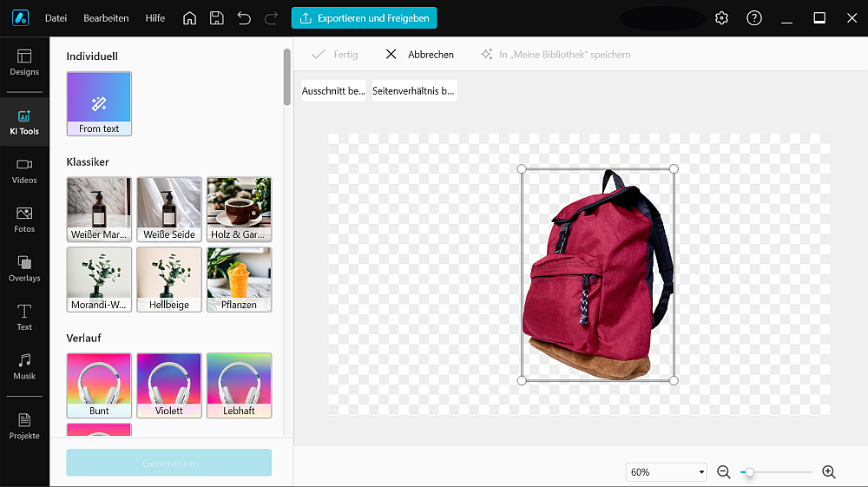Screen dimensions: 868x487
Task: Click the zoom out magnifier icon
Action: (724, 472)
